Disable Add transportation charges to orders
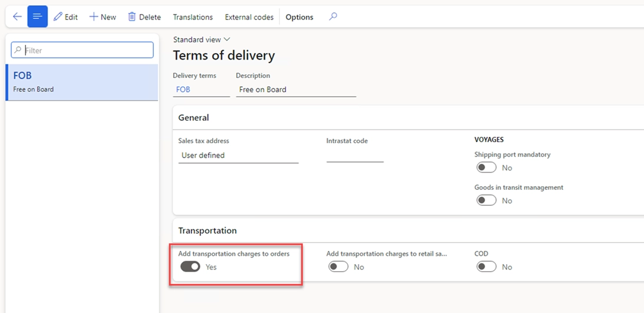644x313 pixels. [190, 267]
